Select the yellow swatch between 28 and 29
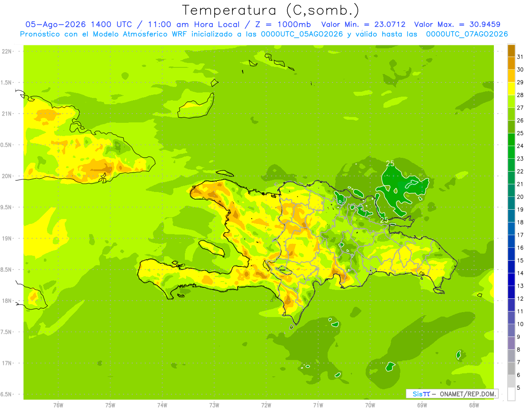Screen dimensions: 532x411 (511, 88)
